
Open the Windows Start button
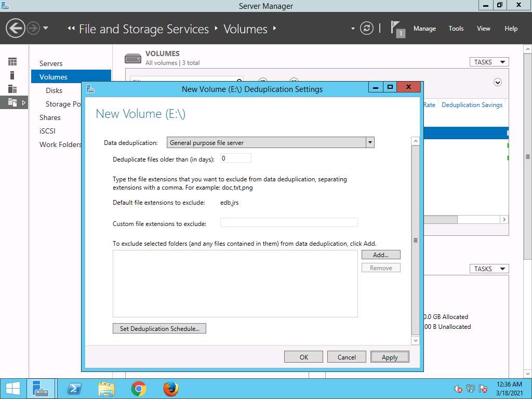13,389
